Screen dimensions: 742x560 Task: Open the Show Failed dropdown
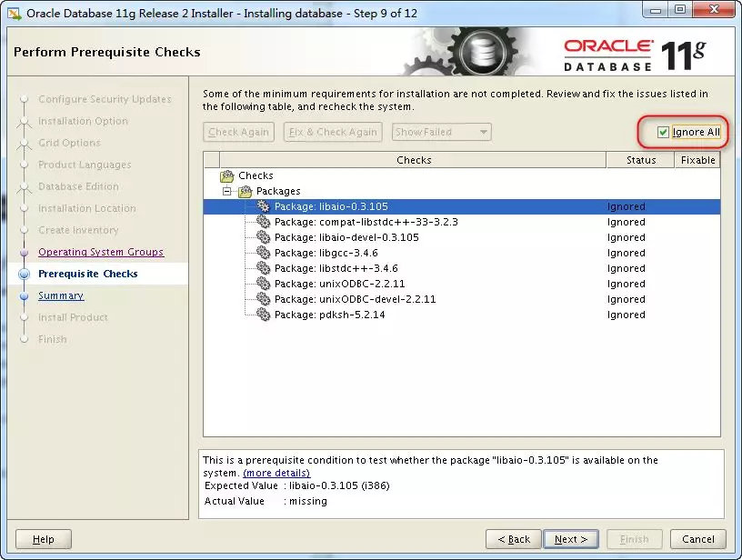(x=442, y=132)
